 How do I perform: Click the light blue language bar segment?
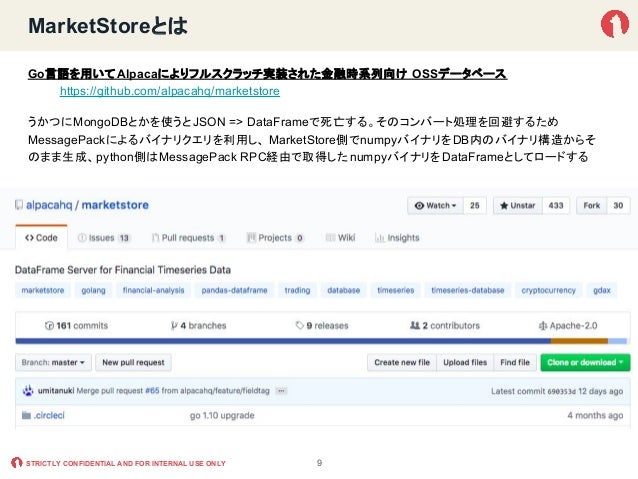(617, 341)
